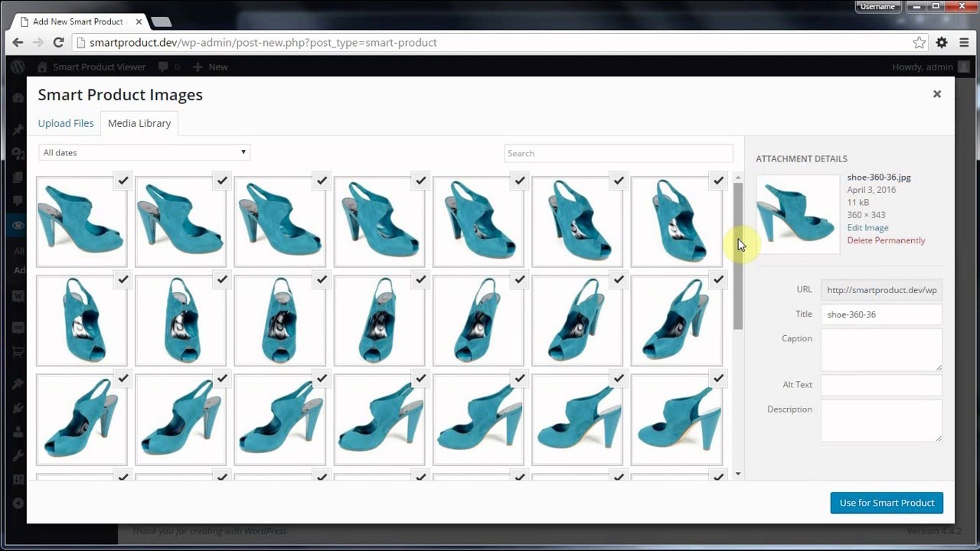
Task: Toggle checkmark on second row, third shoe
Action: click(322, 280)
